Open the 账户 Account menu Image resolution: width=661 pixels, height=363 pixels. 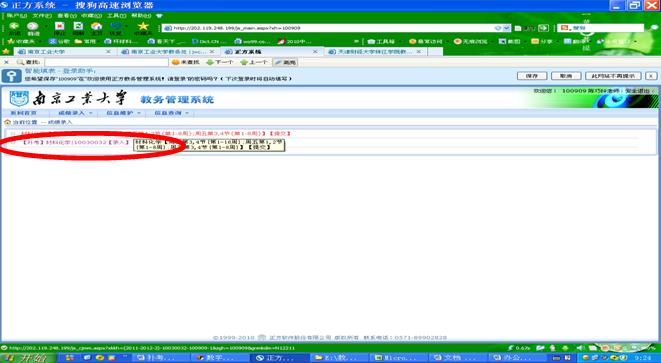pyautogui.click(x=17, y=16)
